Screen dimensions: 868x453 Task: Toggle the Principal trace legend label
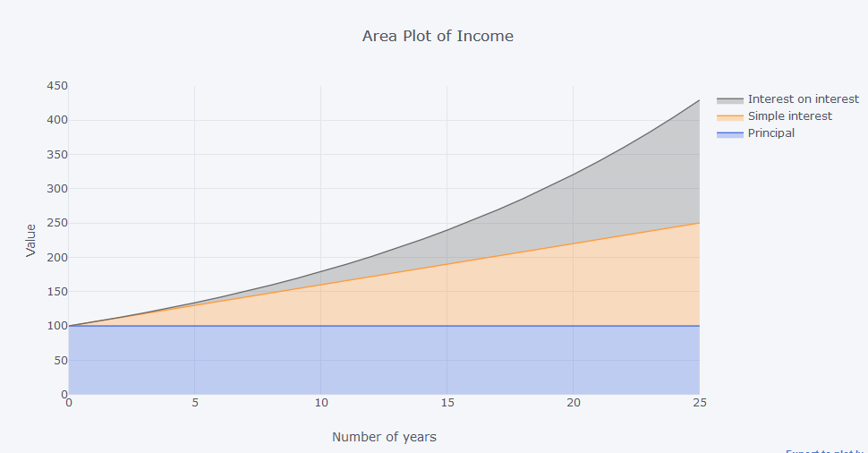pyautogui.click(x=770, y=133)
